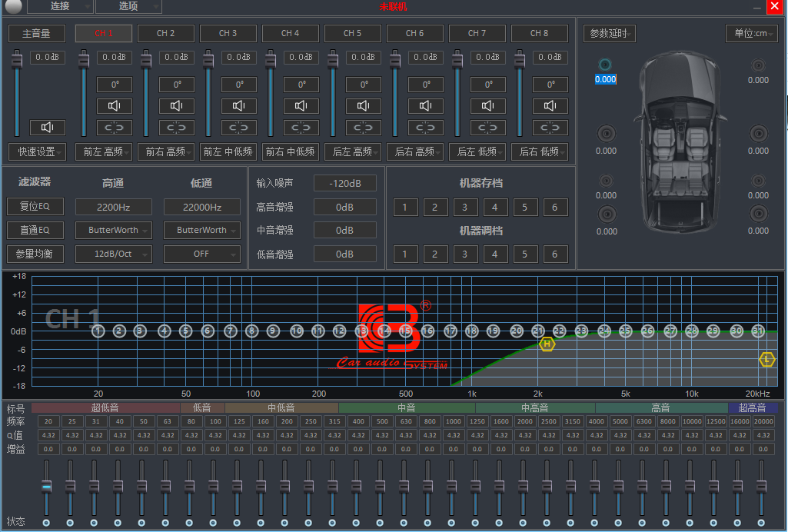The image size is (788, 532).
Task: Open the 快速设置 quick settings dropdown
Action: click(x=37, y=151)
